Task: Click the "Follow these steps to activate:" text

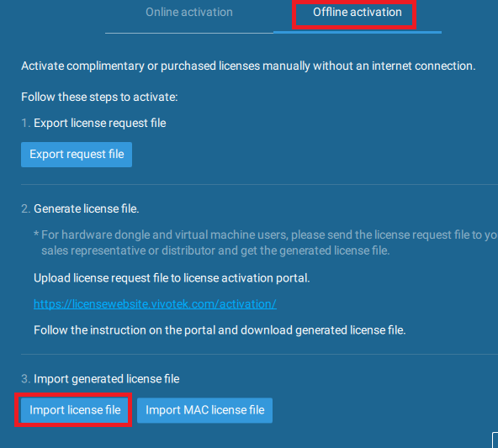Action: (x=99, y=98)
